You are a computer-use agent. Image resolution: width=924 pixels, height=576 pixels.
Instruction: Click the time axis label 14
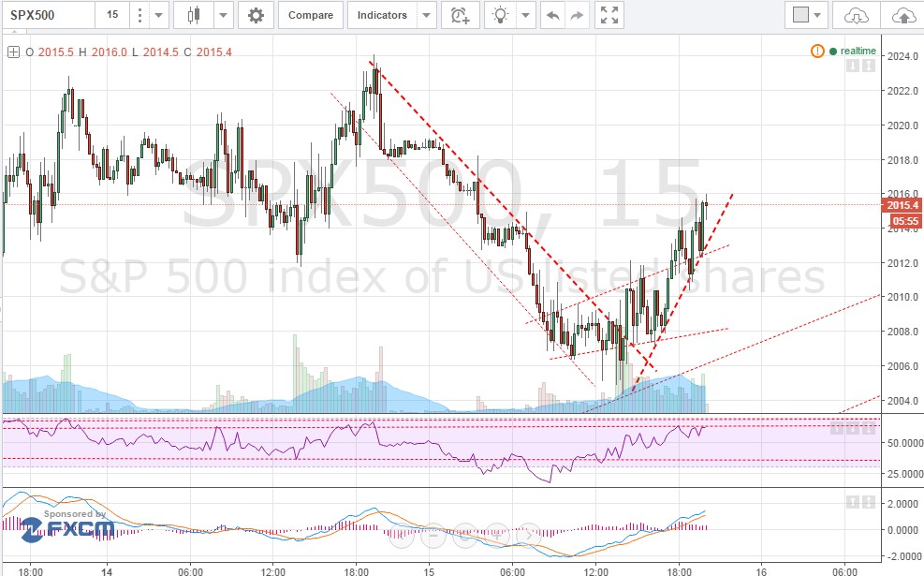tap(107, 571)
